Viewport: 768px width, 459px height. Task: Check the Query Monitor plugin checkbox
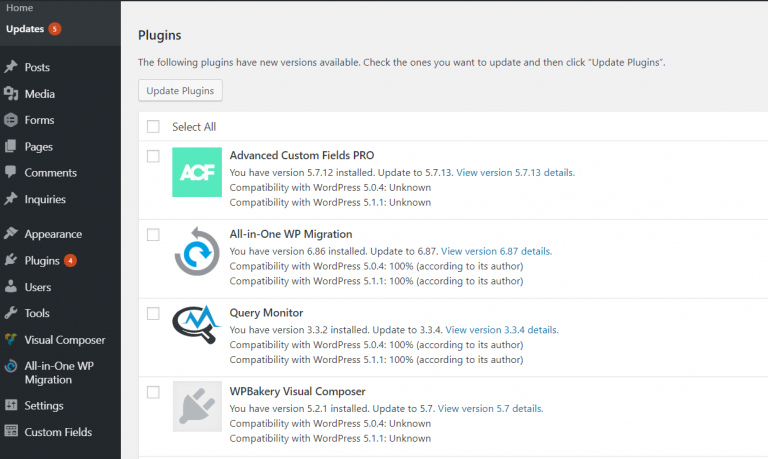coord(153,313)
